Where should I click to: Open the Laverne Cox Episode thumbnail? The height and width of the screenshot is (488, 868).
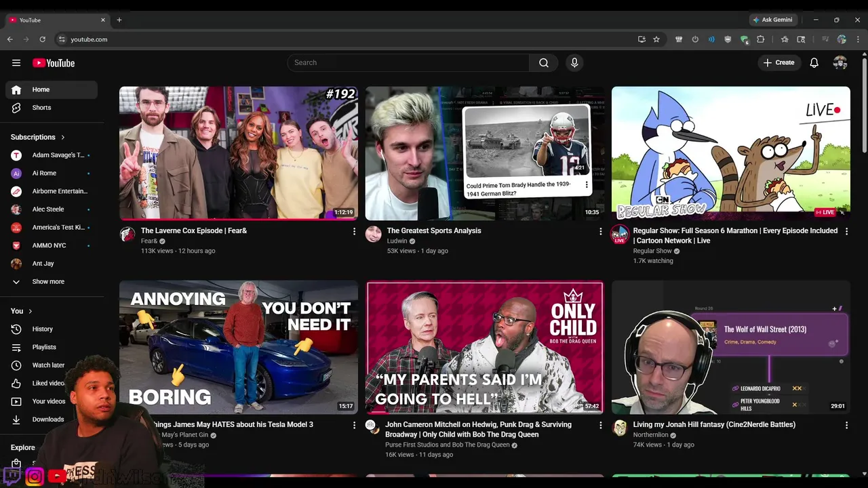[239, 153]
